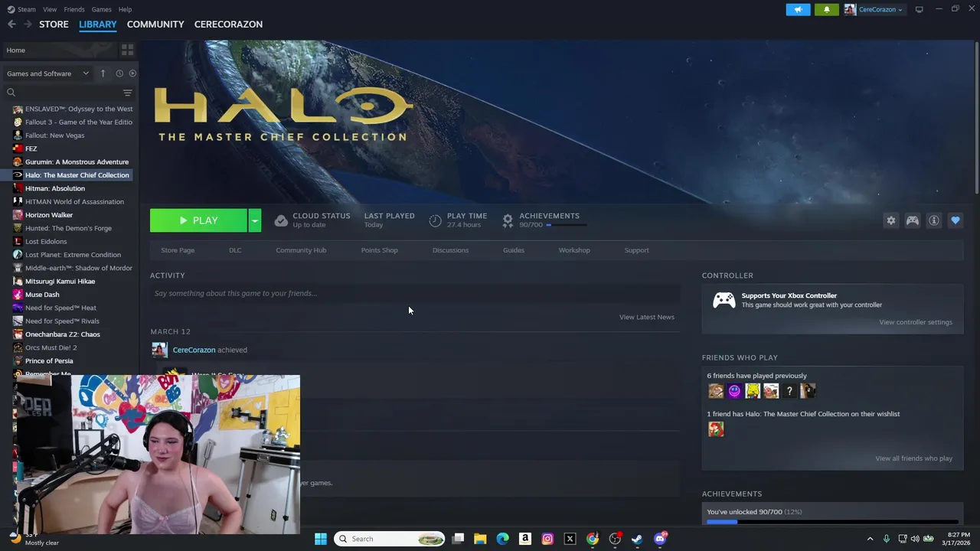Open the View menu
This screenshot has width=980, height=551.
tap(50, 9)
